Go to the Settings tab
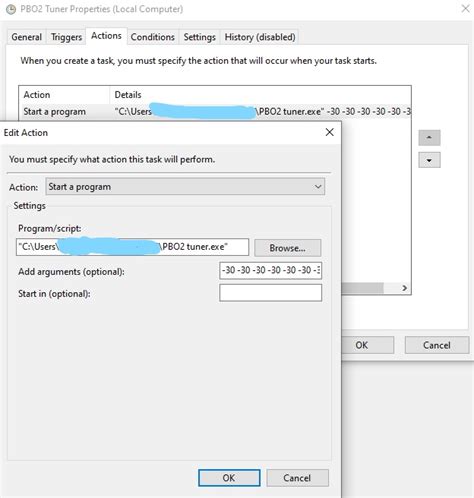Image resolution: width=474 pixels, height=498 pixels. [199, 37]
